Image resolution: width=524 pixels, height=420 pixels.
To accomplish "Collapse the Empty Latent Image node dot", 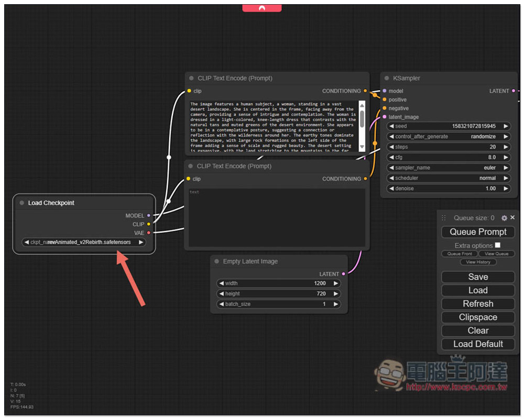I will pyautogui.click(x=216, y=261).
